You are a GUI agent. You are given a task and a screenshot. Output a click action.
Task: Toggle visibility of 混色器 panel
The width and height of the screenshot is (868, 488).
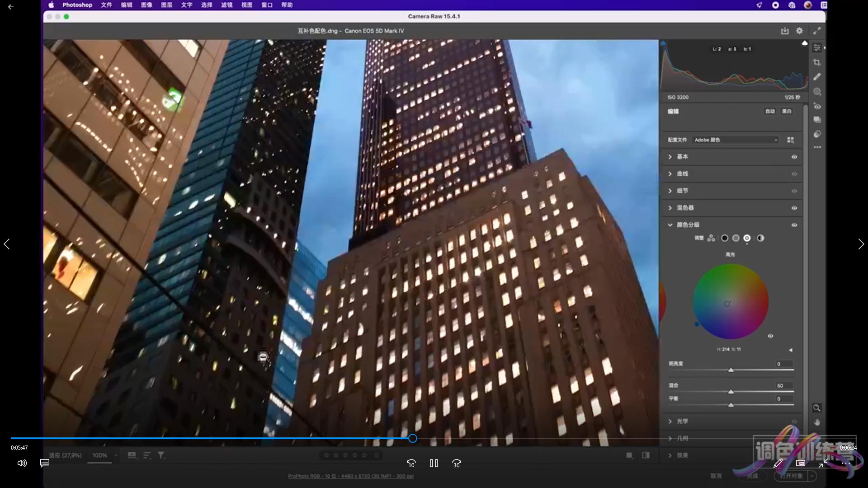(x=794, y=208)
